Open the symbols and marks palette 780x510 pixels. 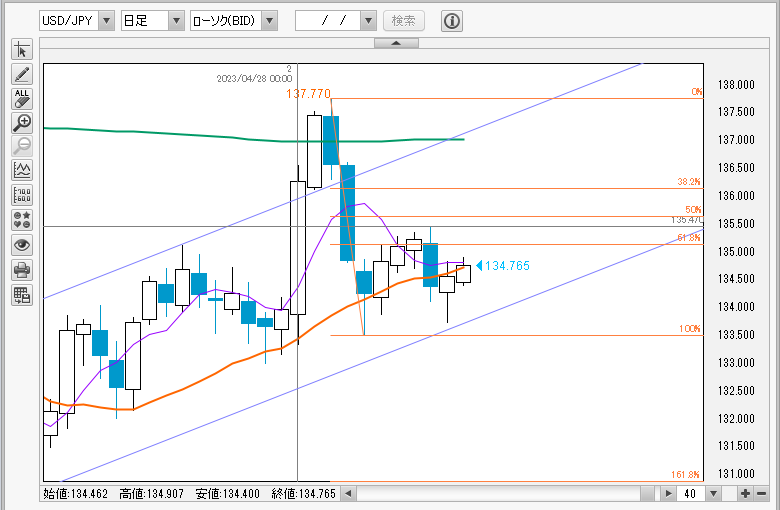(x=22, y=220)
